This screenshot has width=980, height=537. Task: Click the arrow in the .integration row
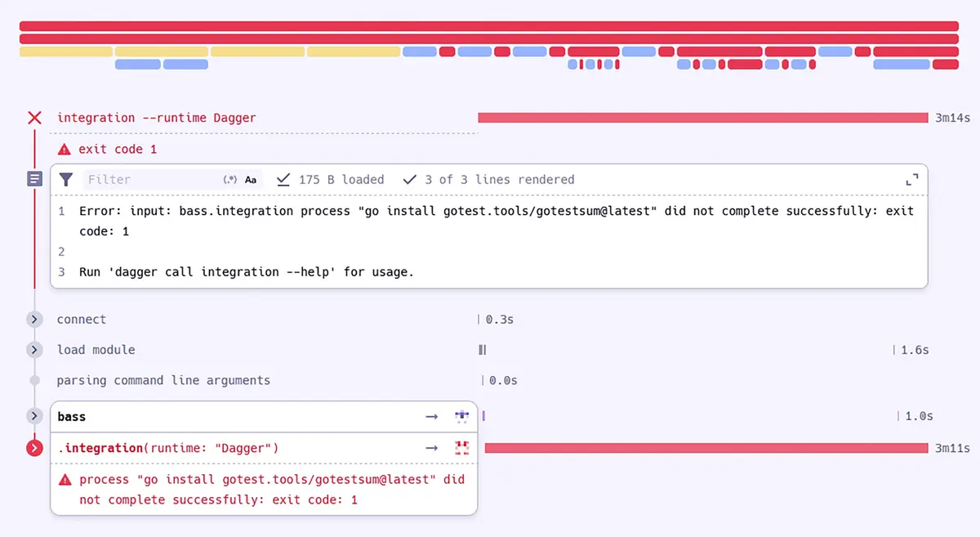[432, 448]
